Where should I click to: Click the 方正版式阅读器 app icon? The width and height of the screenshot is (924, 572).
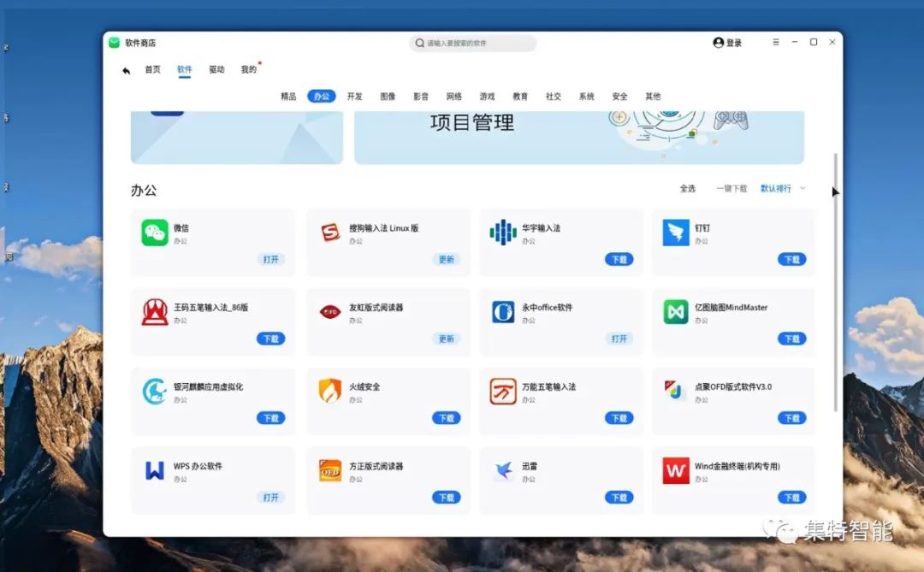pyautogui.click(x=330, y=470)
